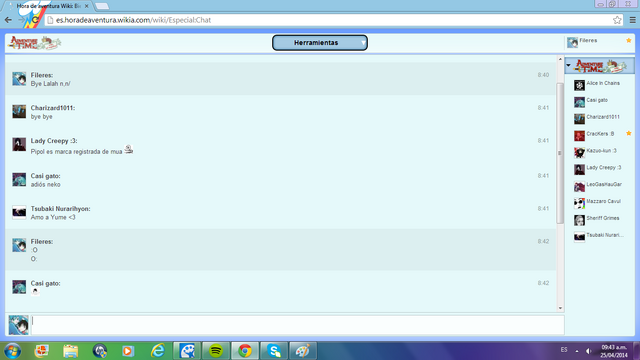640x360 pixels.
Task: Click the taskbar clock and date
Action: (614, 351)
